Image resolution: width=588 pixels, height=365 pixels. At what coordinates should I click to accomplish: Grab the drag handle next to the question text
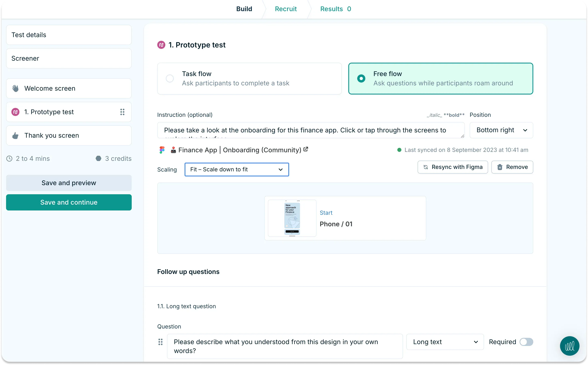(x=160, y=342)
